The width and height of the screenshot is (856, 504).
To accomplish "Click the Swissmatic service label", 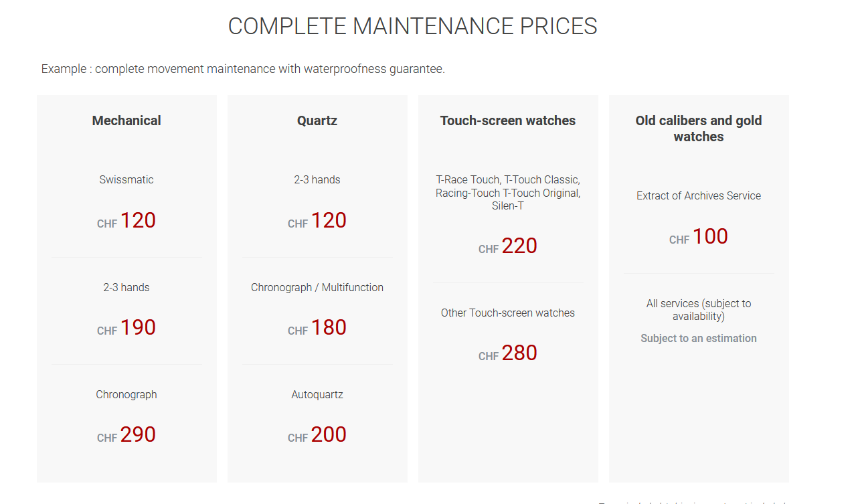I will point(126,179).
